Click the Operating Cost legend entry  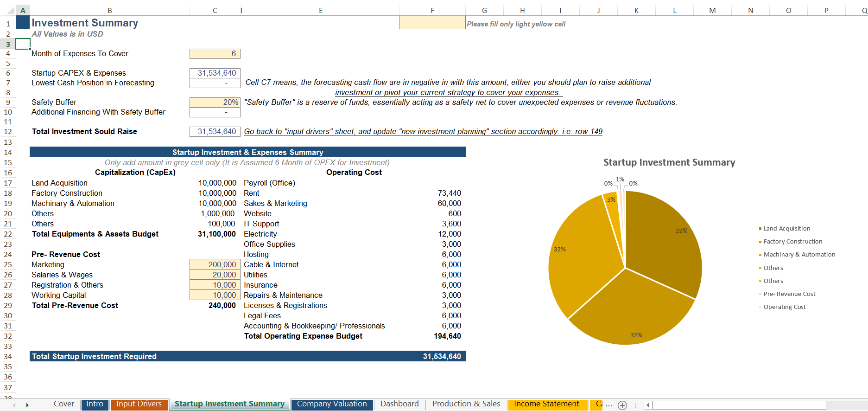(x=784, y=307)
